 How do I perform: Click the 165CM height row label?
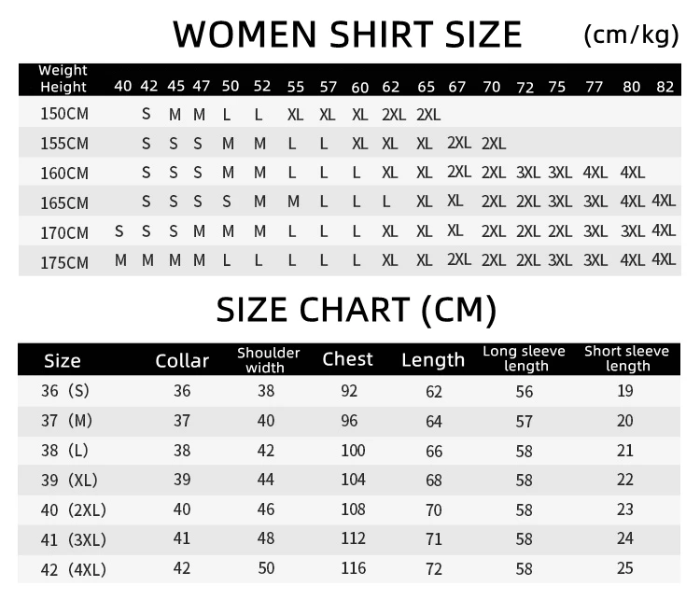click(64, 203)
